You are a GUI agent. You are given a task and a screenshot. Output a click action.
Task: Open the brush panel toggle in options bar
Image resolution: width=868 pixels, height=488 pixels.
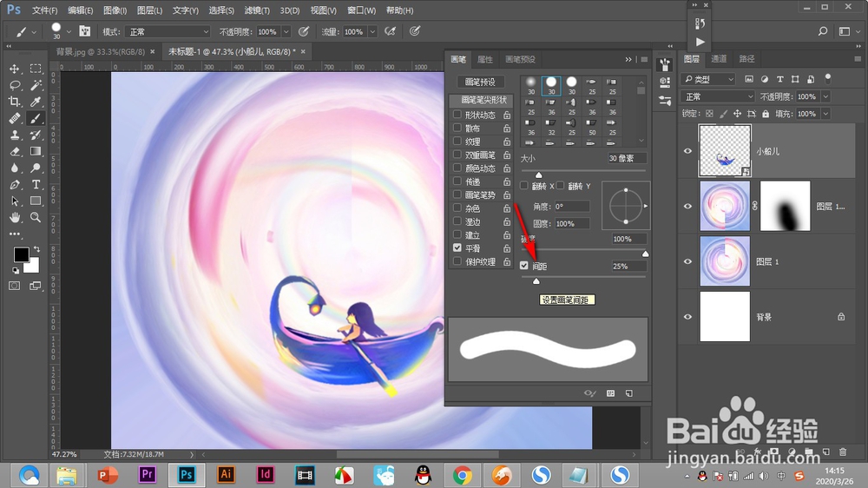click(85, 31)
